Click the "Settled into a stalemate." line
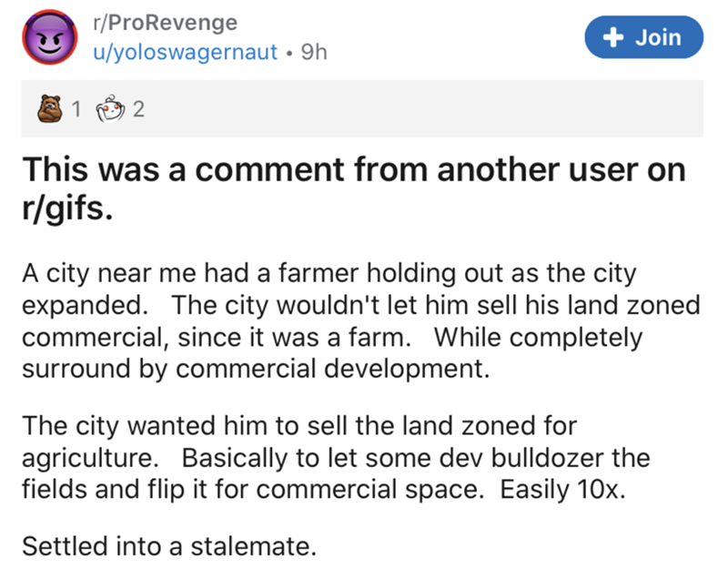728x579 pixels. [169, 545]
